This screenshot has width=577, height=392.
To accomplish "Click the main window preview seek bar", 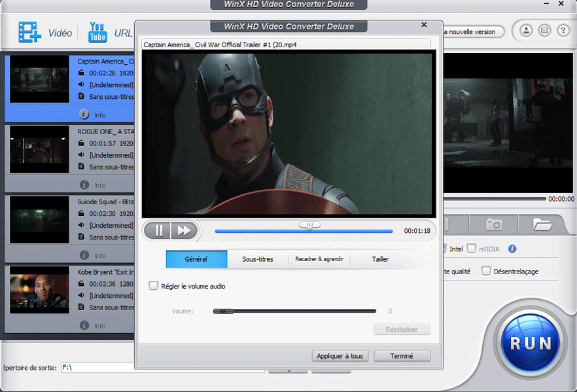I will [x=494, y=199].
